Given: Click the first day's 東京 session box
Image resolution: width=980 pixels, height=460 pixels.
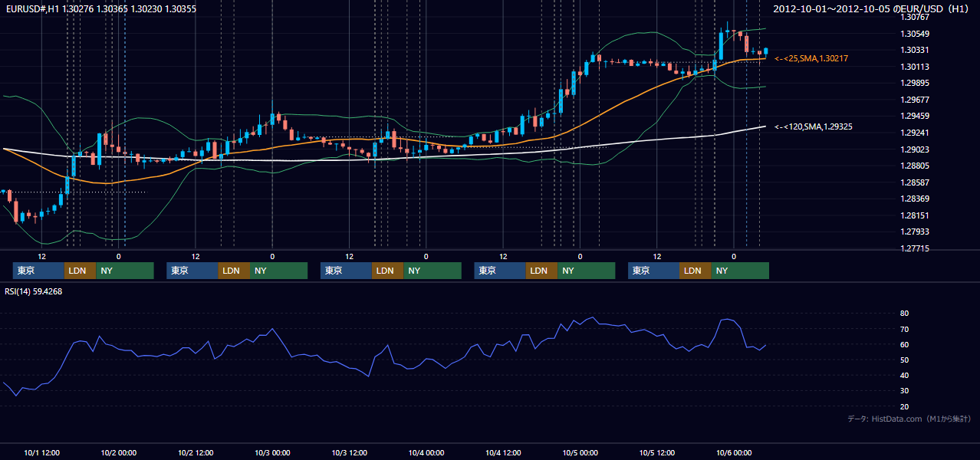Looking at the screenshot, I should click(x=38, y=271).
